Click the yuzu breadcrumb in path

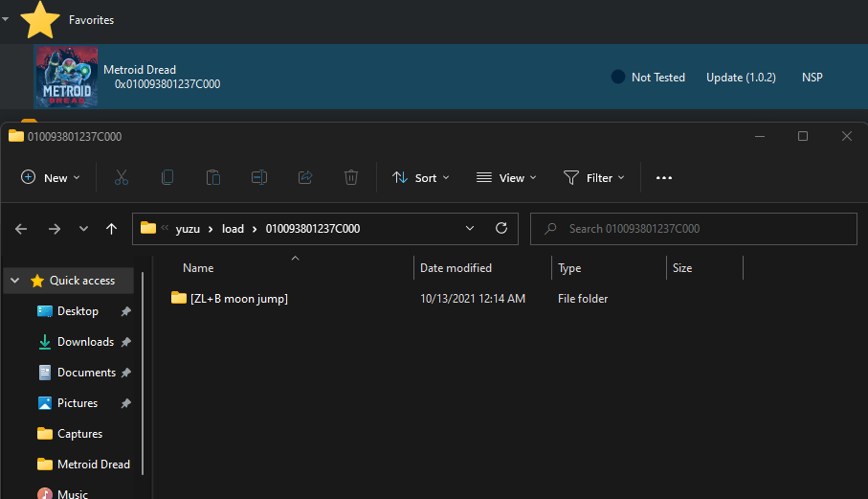(x=188, y=229)
